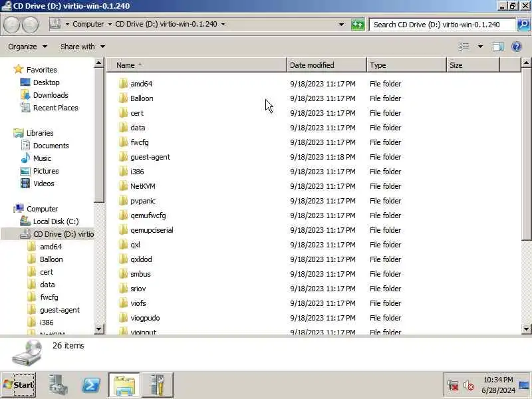
Task: Click navigation pane scrollbar up arrow
Action: [98, 63]
